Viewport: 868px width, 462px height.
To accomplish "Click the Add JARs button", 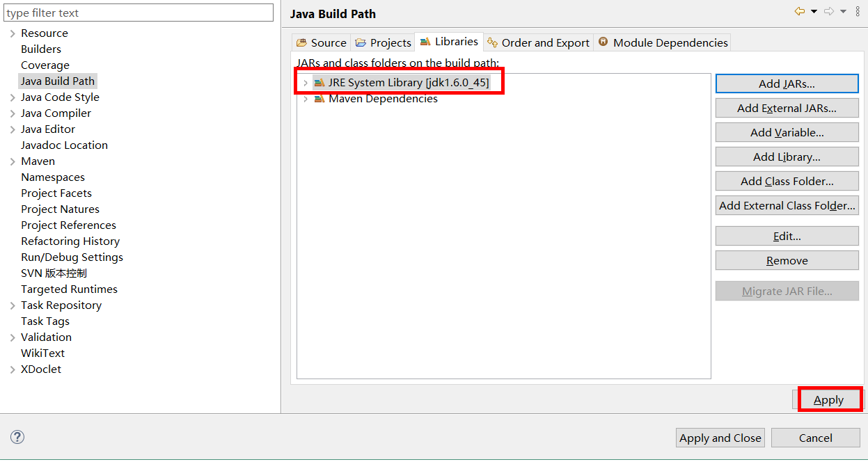I will tap(787, 83).
